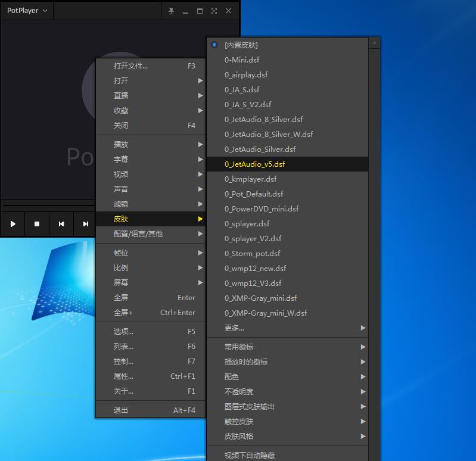The height and width of the screenshot is (461, 476).
Task: Open the 皮肤风格 skin style submenu
Action: 287,436
